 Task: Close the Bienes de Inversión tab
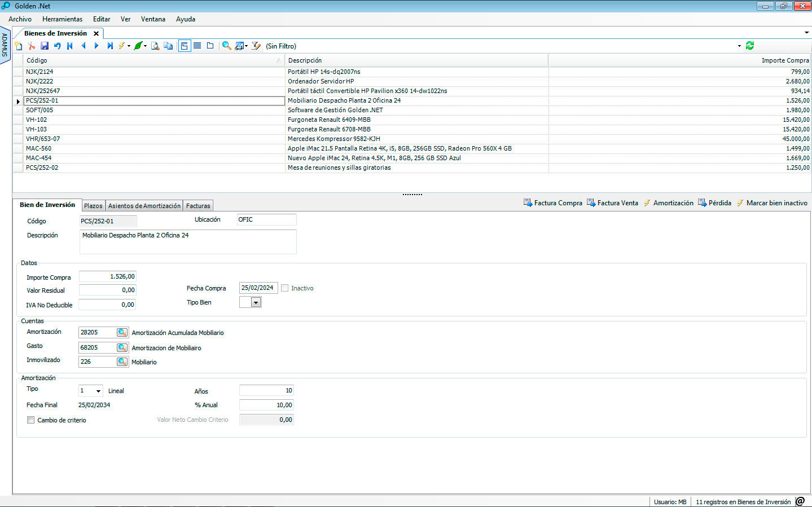(96, 34)
